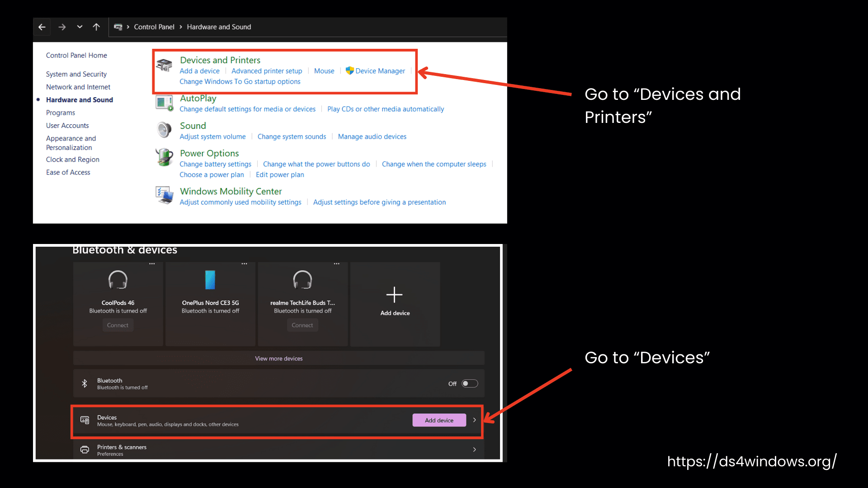Click Choose a power plan
The height and width of the screenshot is (488, 868).
coord(212,175)
